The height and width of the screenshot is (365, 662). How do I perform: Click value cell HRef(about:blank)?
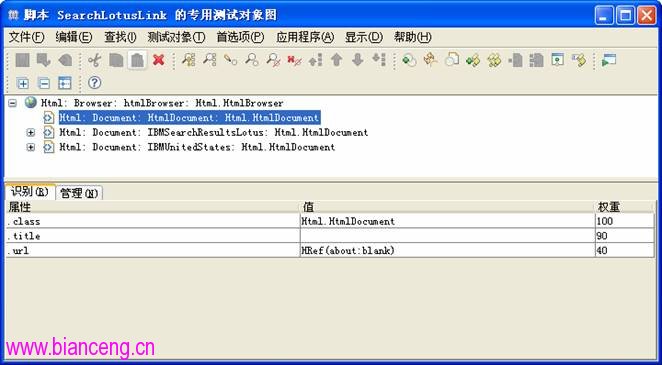click(448, 250)
